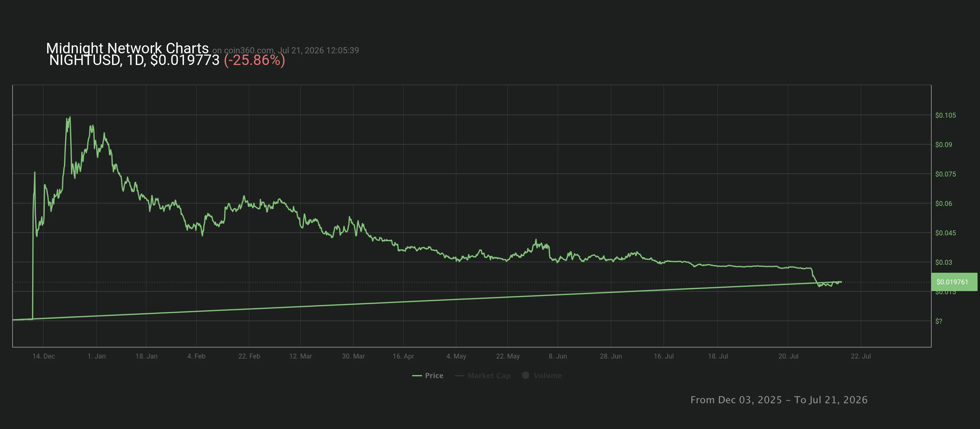
Task: Click the 14. Dec x-axis label
Action: (43, 356)
